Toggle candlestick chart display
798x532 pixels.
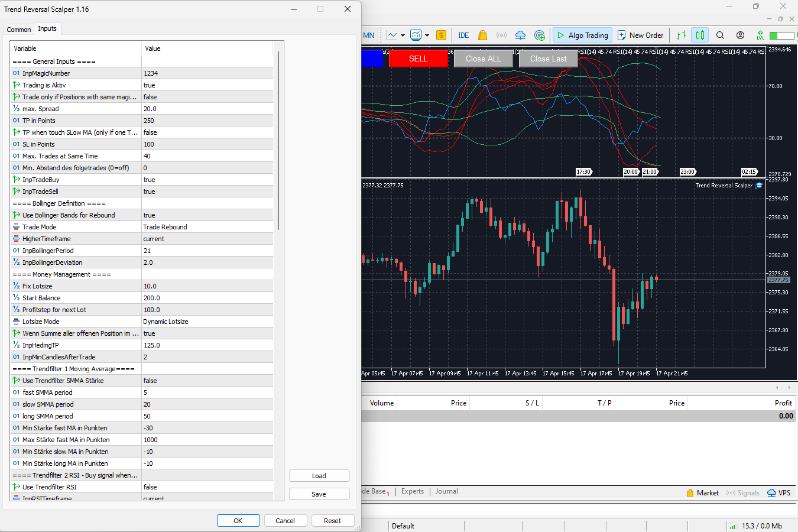700,35
